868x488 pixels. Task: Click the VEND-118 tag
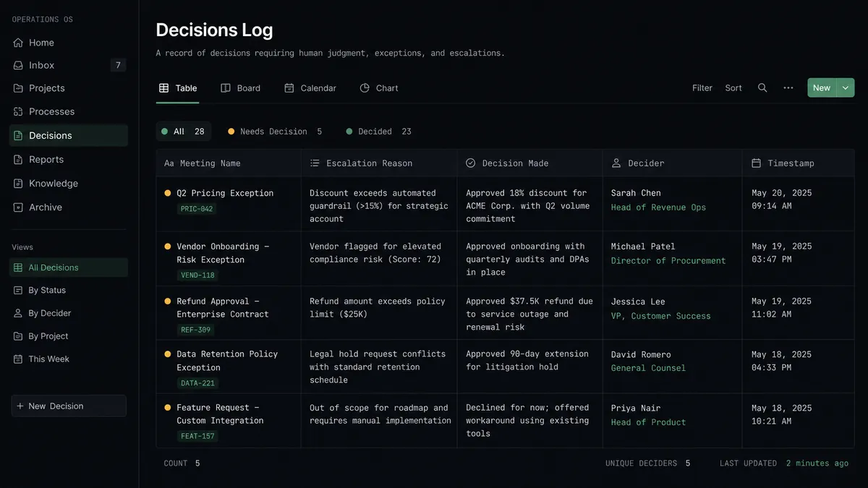click(x=197, y=275)
